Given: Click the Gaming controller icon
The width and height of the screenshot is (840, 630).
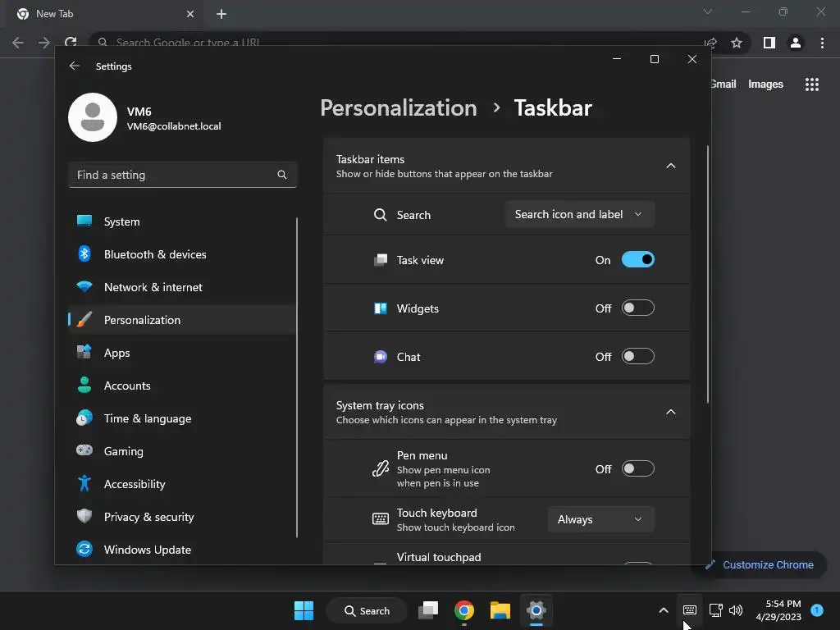Looking at the screenshot, I should click(84, 450).
